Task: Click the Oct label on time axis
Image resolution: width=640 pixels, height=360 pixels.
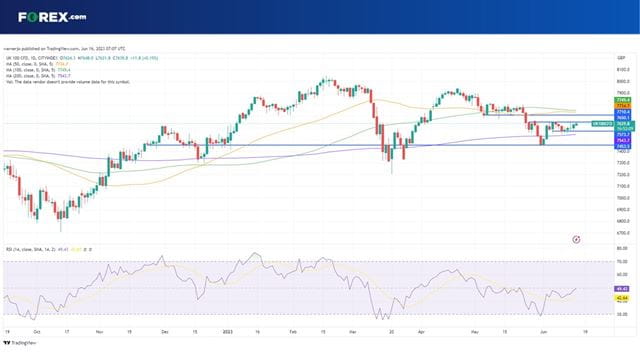Action: click(37, 332)
